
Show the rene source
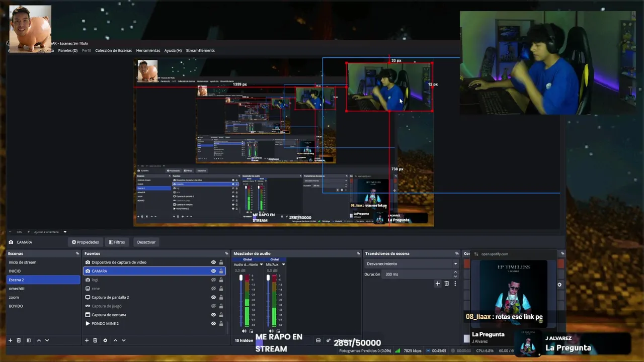[x=213, y=289]
